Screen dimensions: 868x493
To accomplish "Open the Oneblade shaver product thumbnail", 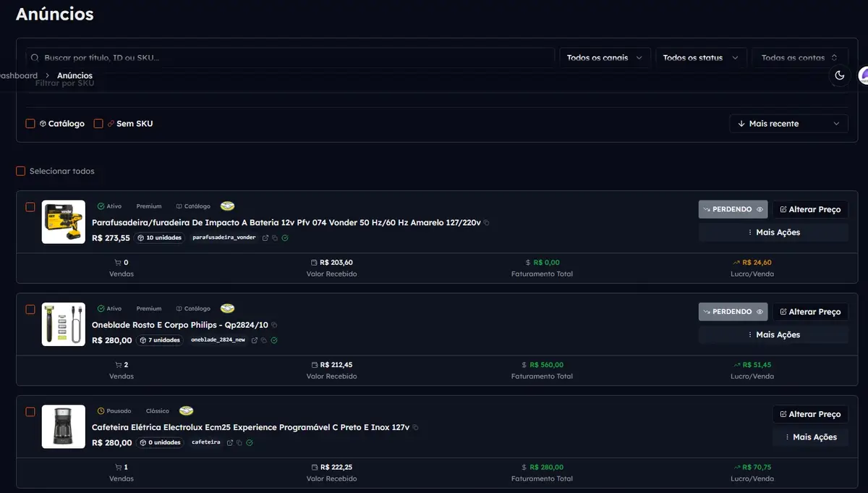I will pos(64,324).
